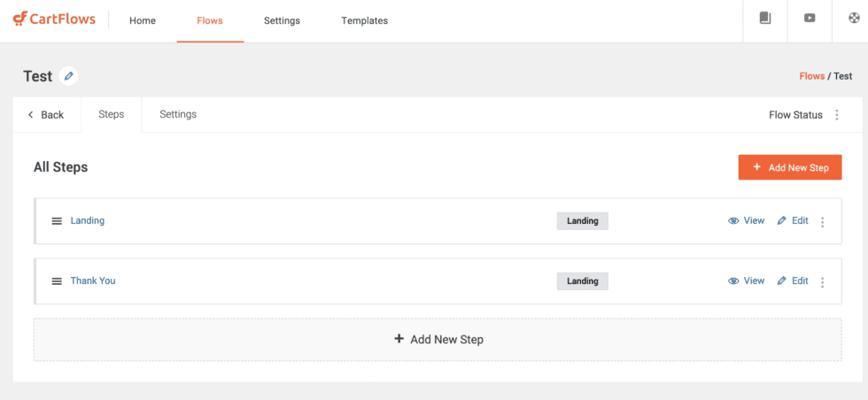This screenshot has width=868, height=400.
Task: Open the YouTube video tutorials icon
Action: [810, 19]
